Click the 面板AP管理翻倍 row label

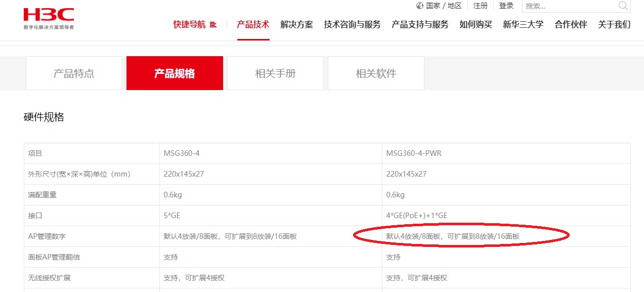click(54, 257)
